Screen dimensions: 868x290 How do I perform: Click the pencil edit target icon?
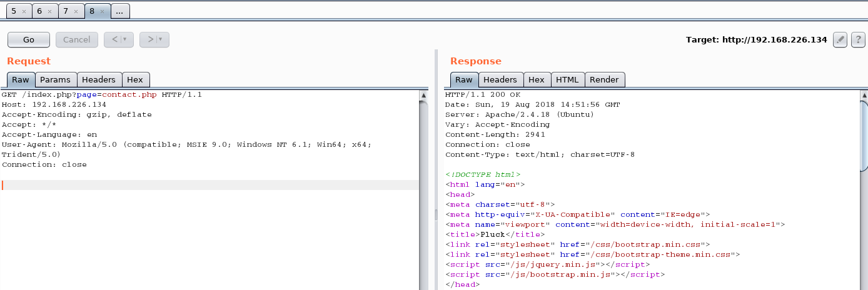click(840, 39)
